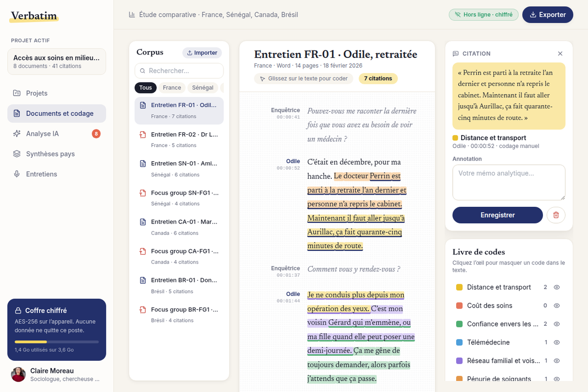Image resolution: width=588 pixels, height=392 pixels.
Task: Click the Glissez sur le texte pour coder hint
Action: coord(303,78)
